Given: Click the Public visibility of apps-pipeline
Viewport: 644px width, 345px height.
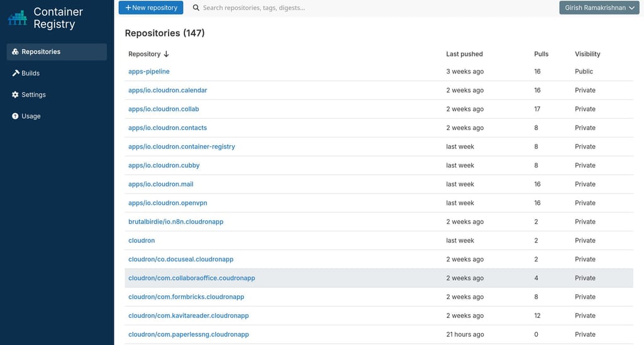Looking at the screenshot, I should 584,72.
